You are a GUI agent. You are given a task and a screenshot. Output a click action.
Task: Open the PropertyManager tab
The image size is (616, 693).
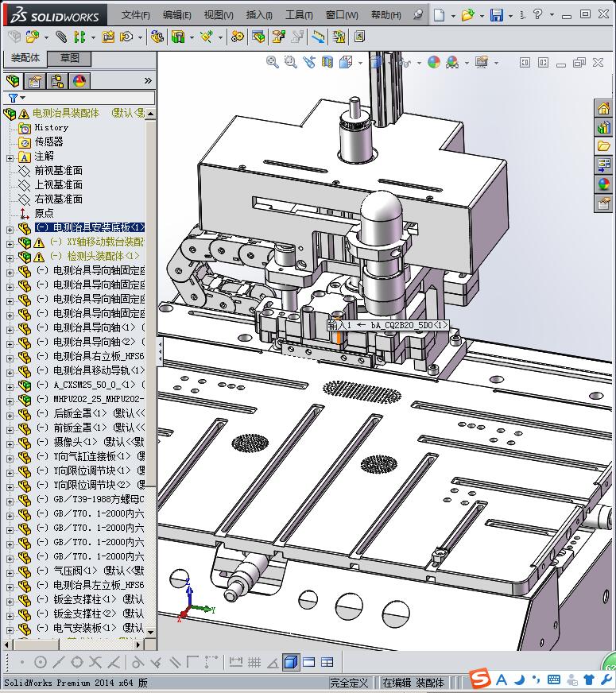(34, 81)
